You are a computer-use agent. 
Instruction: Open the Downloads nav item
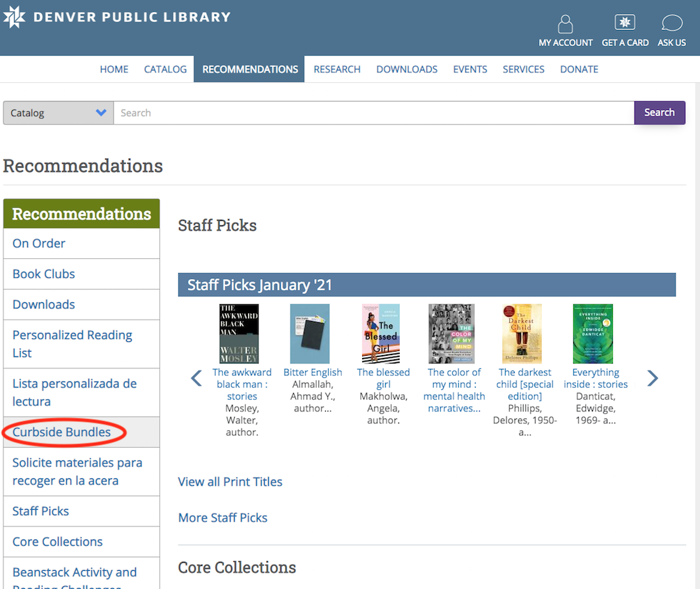(x=407, y=69)
